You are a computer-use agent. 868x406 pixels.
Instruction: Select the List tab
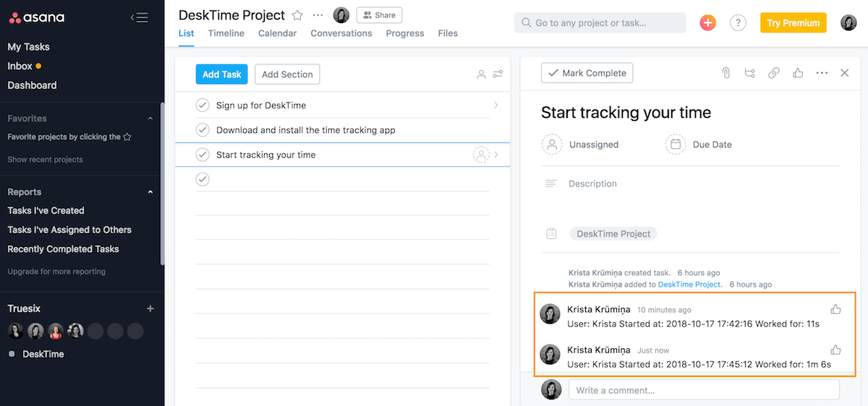click(x=186, y=33)
